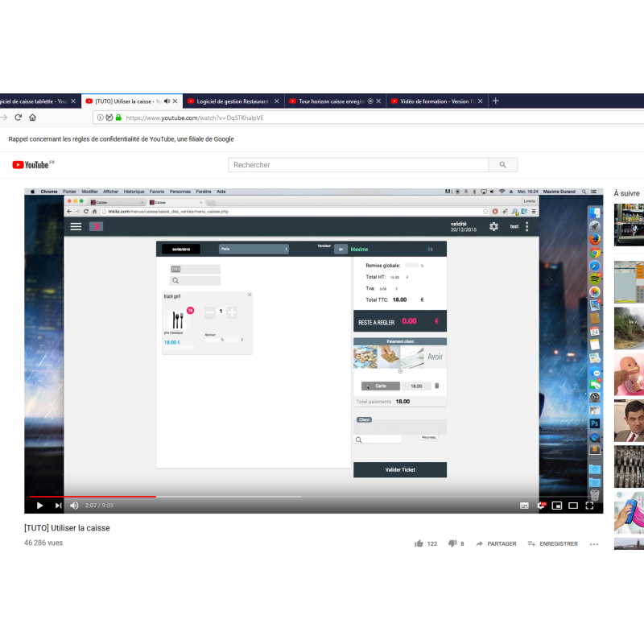Viewport: 644px width, 644px height.
Task: Toggle the miniplayer mode
Action: 557,506
